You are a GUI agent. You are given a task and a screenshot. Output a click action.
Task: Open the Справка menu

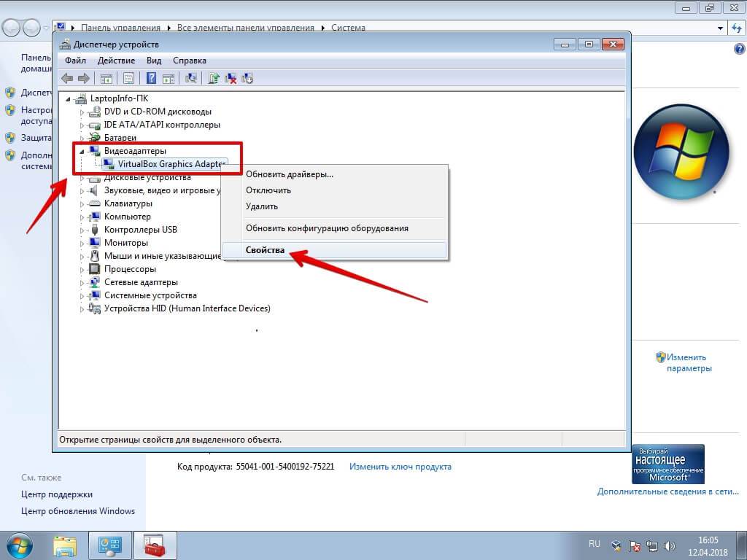pos(190,61)
